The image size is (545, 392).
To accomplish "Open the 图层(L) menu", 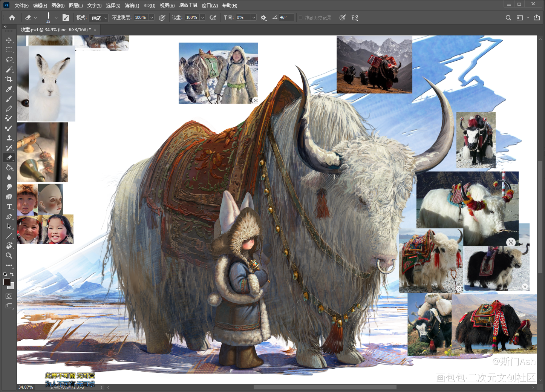I will point(75,6).
